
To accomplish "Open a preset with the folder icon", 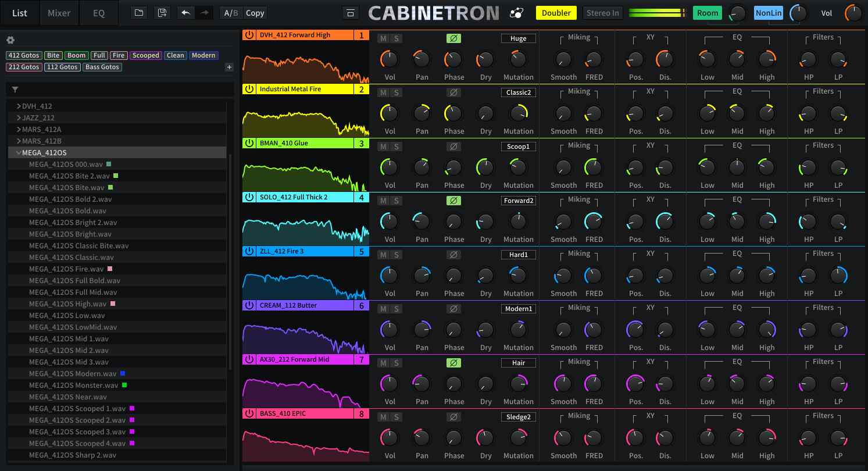I will tap(138, 12).
